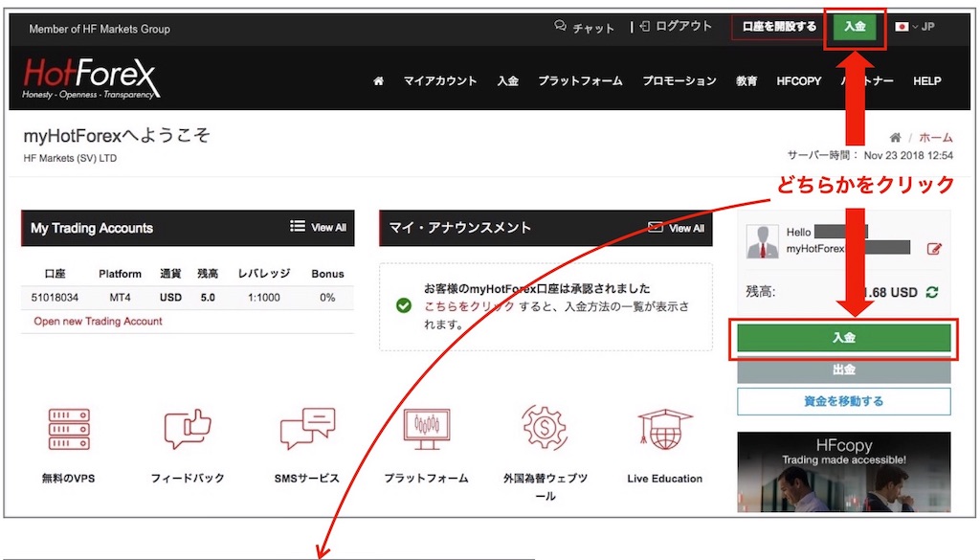The image size is (980, 560).
Task: Click the レバレッジ column header
Action: (264, 274)
